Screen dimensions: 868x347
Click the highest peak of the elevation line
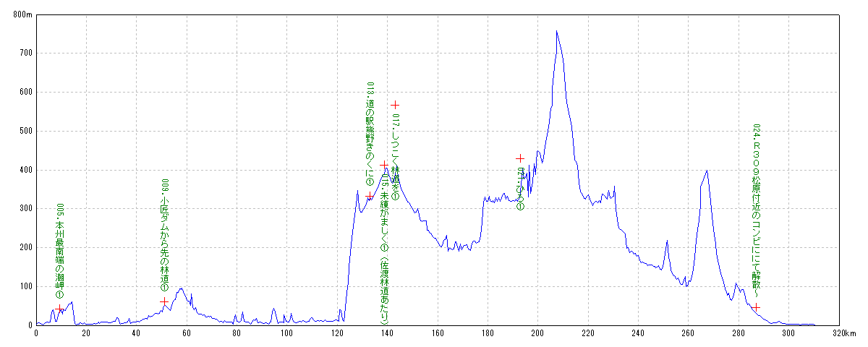point(556,31)
